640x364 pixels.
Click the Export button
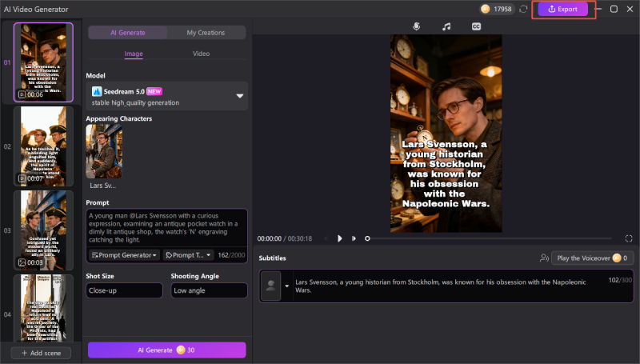[562, 9]
